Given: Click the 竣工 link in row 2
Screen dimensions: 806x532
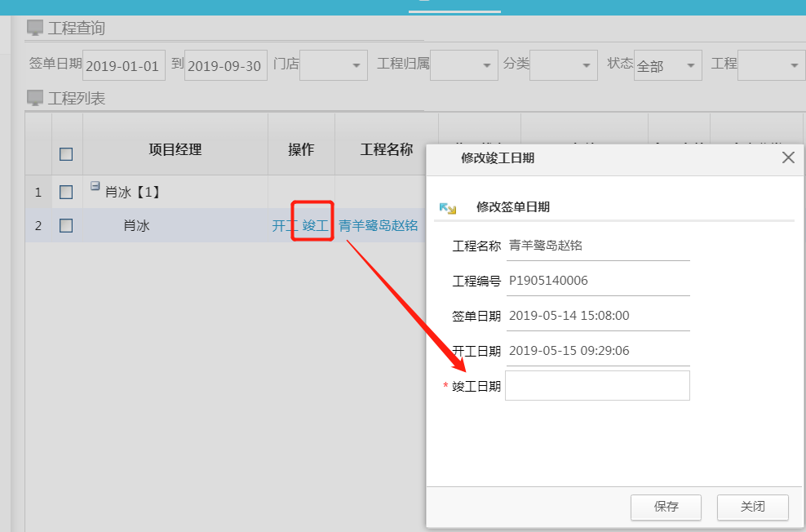Looking at the screenshot, I should (315, 226).
